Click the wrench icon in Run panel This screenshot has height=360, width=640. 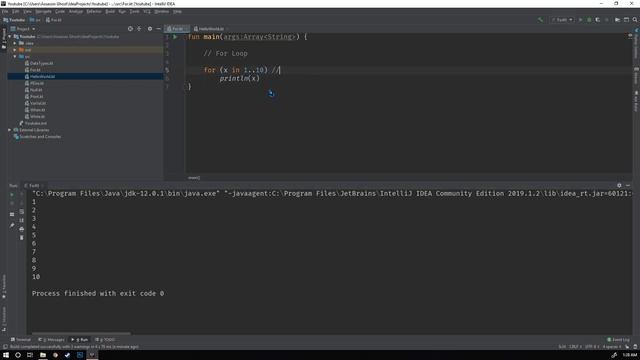click(x=12, y=225)
